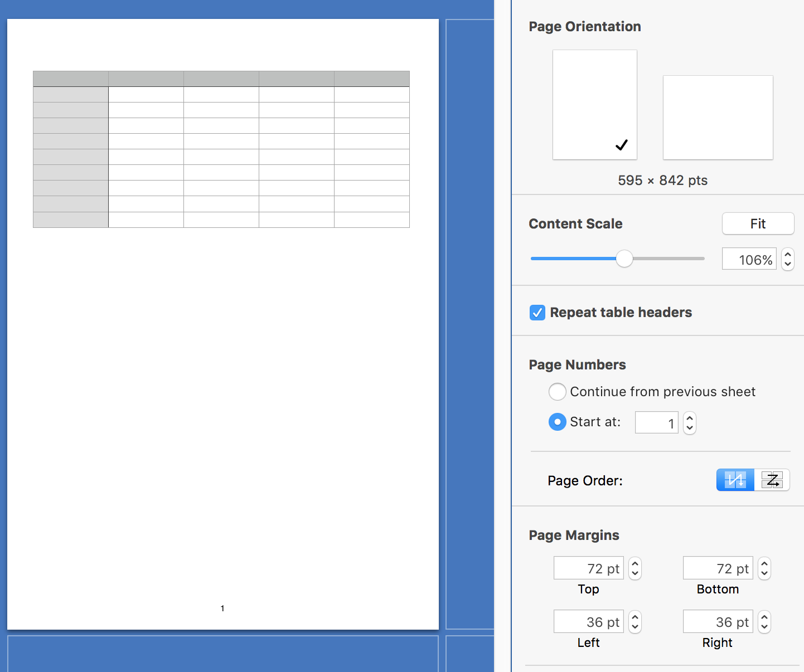Increase Right margin with stepper

(x=764, y=617)
